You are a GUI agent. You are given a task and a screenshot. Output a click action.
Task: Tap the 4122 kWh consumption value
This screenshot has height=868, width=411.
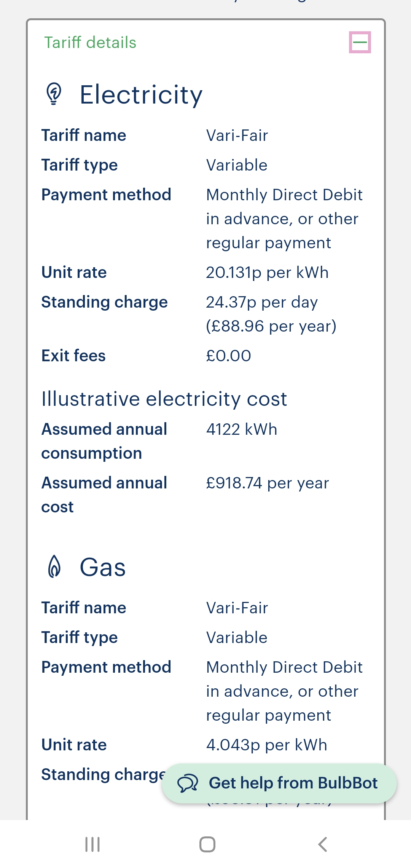[x=242, y=429]
